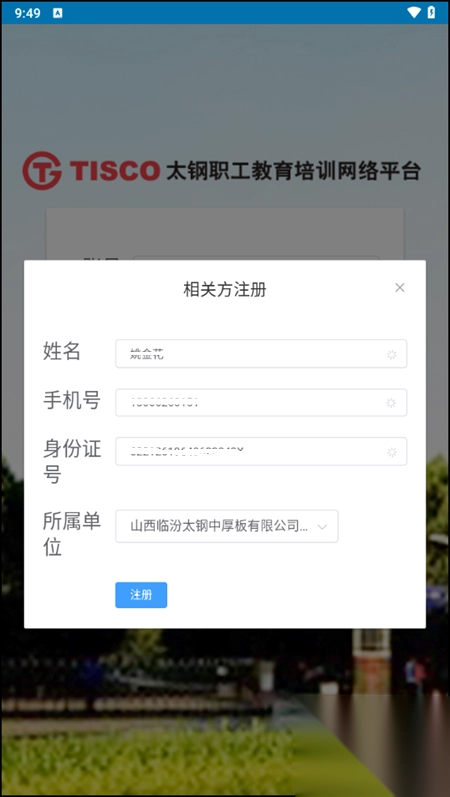Tap the battery icon in the status bar
Viewport: 450px width, 797px height.
tap(431, 13)
